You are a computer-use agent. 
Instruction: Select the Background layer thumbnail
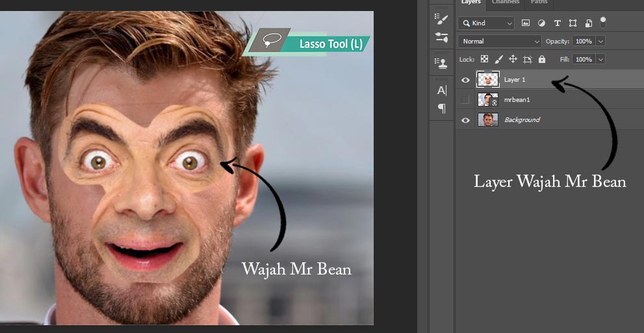click(x=488, y=119)
